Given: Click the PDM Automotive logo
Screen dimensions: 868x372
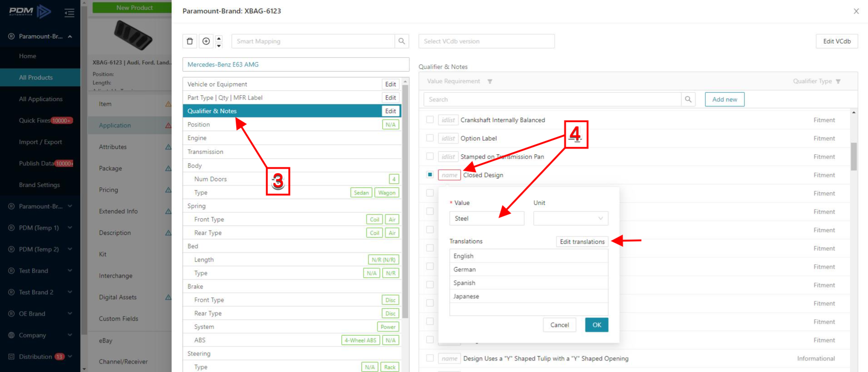Looking at the screenshot, I should (x=30, y=11).
